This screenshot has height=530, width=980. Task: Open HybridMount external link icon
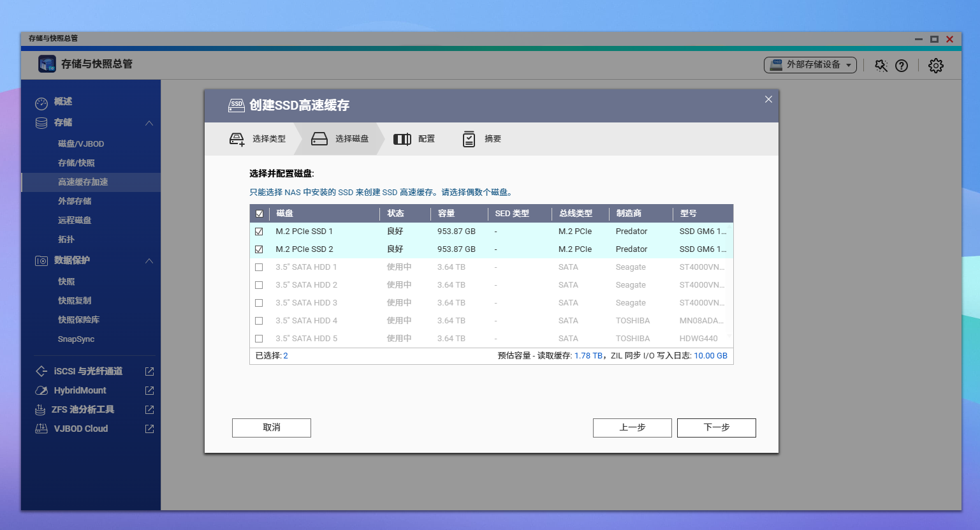tap(149, 390)
